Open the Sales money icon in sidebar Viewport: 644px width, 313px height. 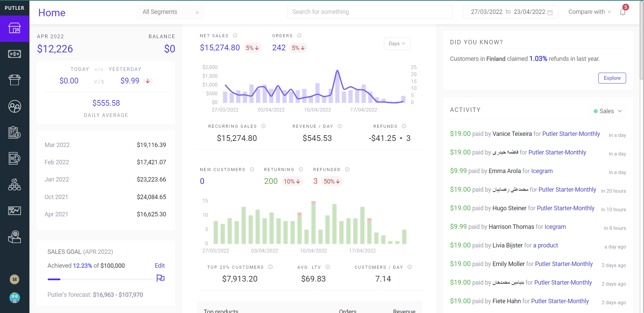tap(15, 54)
